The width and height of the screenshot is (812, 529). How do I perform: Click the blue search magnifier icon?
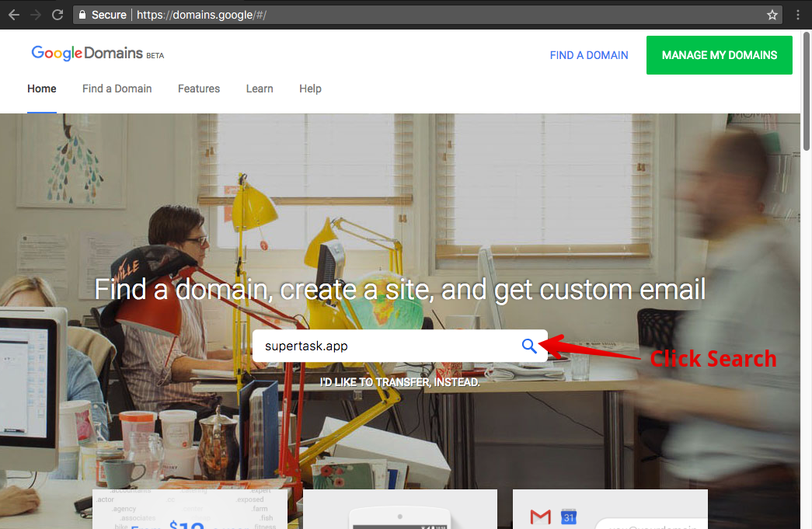tap(528, 346)
